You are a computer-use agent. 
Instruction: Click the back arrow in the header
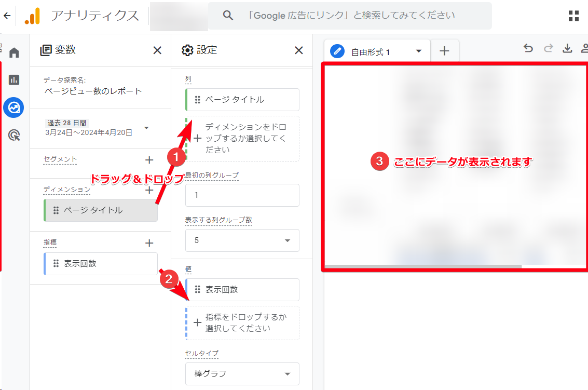(7, 16)
